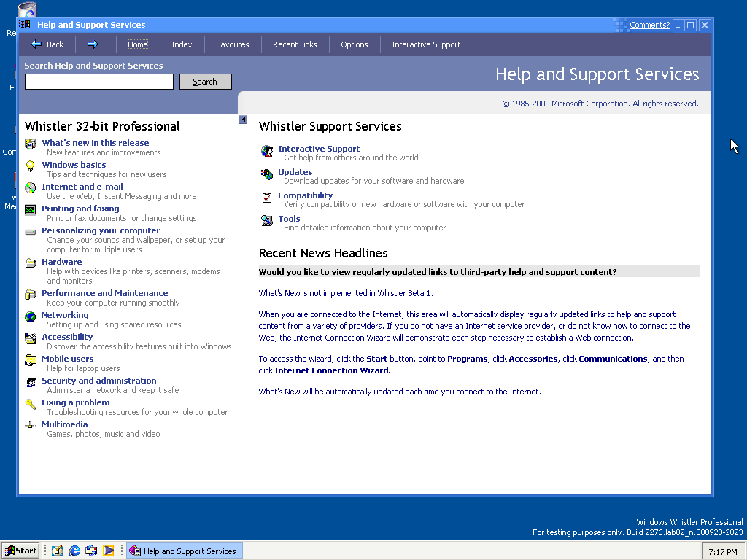Image resolution: width=747 pixels, height=560 pixels.
Task: Click the Back arrow icon
Action: [36, 44]
